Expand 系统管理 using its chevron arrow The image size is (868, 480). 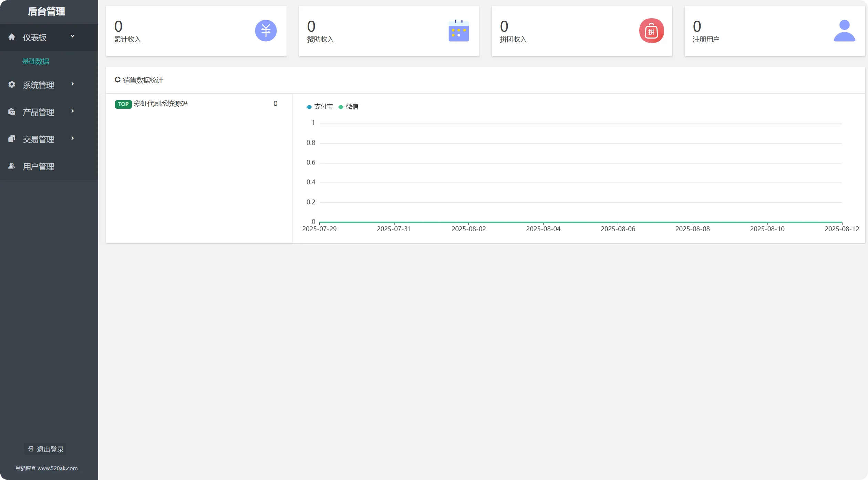[x=72, y=84]
